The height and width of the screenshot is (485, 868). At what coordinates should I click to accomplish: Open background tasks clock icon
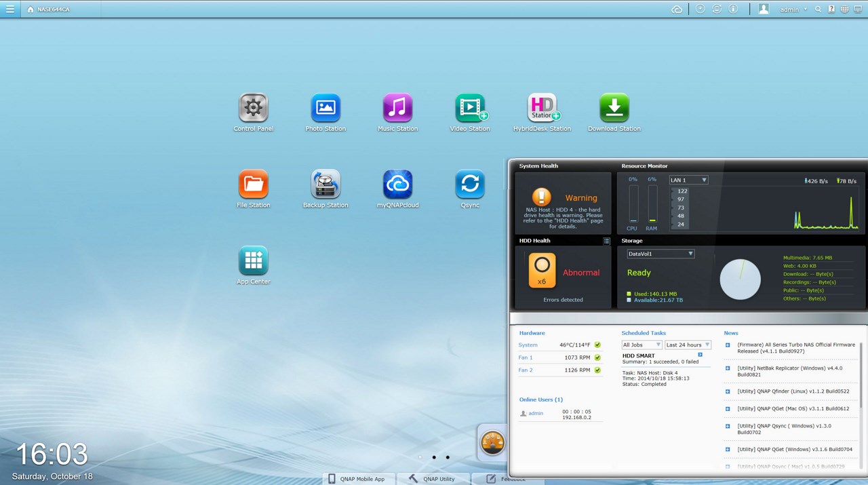coord(701,9)
